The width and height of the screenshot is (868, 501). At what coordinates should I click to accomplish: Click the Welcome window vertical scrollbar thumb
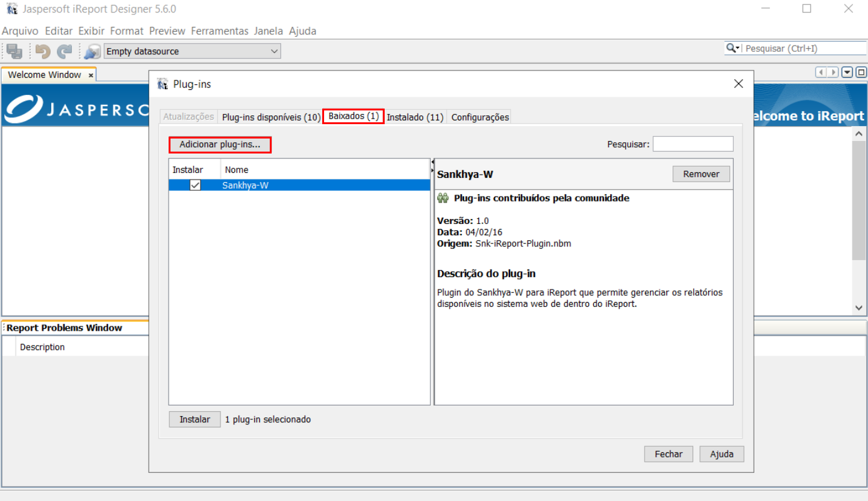(x=859, y=200)
